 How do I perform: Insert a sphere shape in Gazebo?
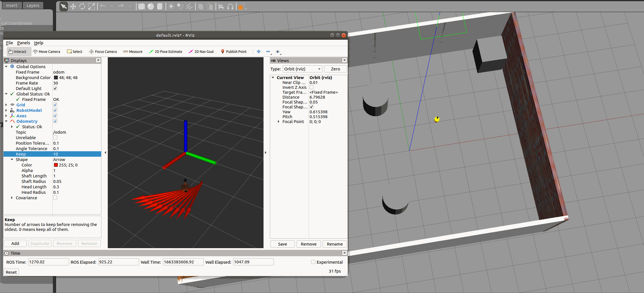151,6
